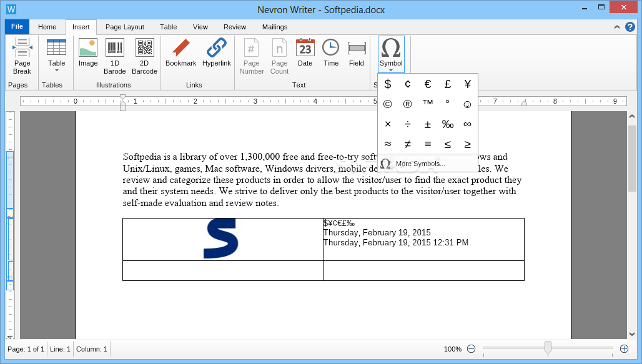
Task: Insert the infinity symbol
Action: click(x=468, y=124)
